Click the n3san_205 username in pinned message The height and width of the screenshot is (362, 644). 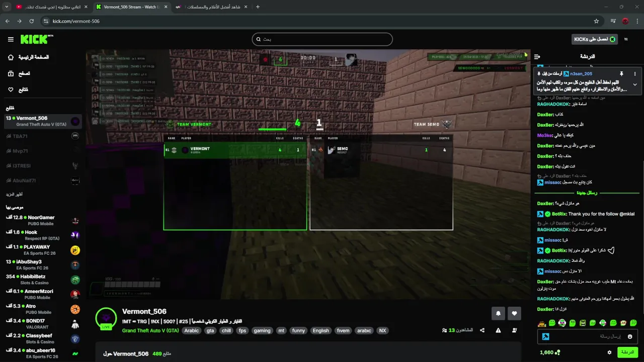click(581, 73)
